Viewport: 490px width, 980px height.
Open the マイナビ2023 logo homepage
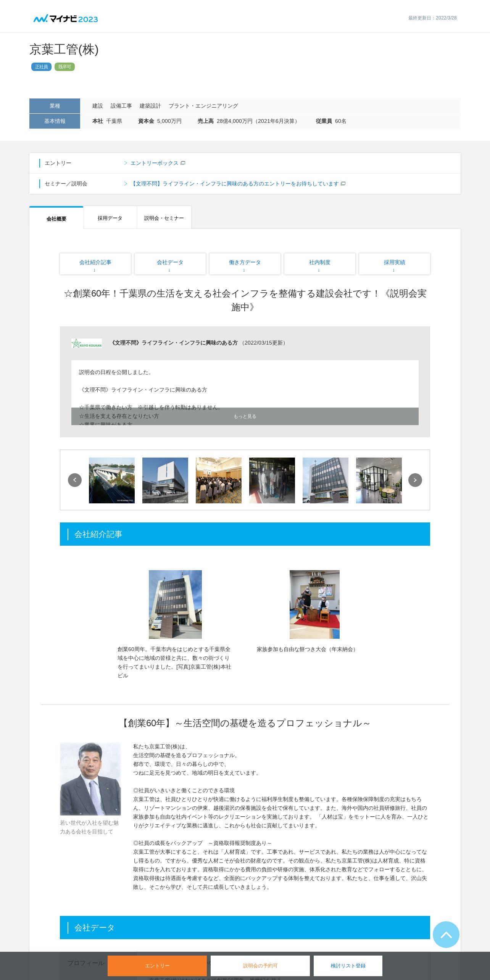(x=66, y=19)
